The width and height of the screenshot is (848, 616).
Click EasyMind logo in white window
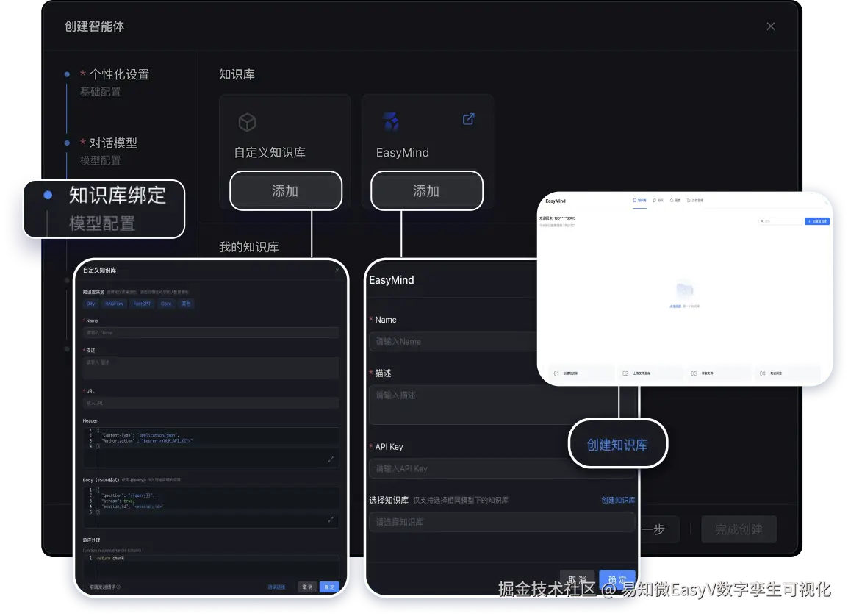(556, 201)
